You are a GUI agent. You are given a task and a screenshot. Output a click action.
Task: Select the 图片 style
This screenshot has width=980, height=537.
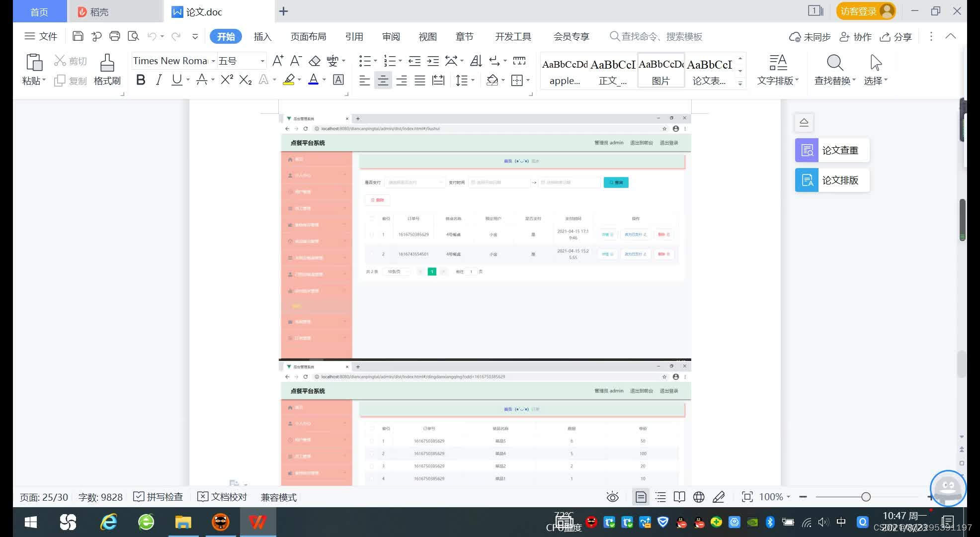pos(661,71)
